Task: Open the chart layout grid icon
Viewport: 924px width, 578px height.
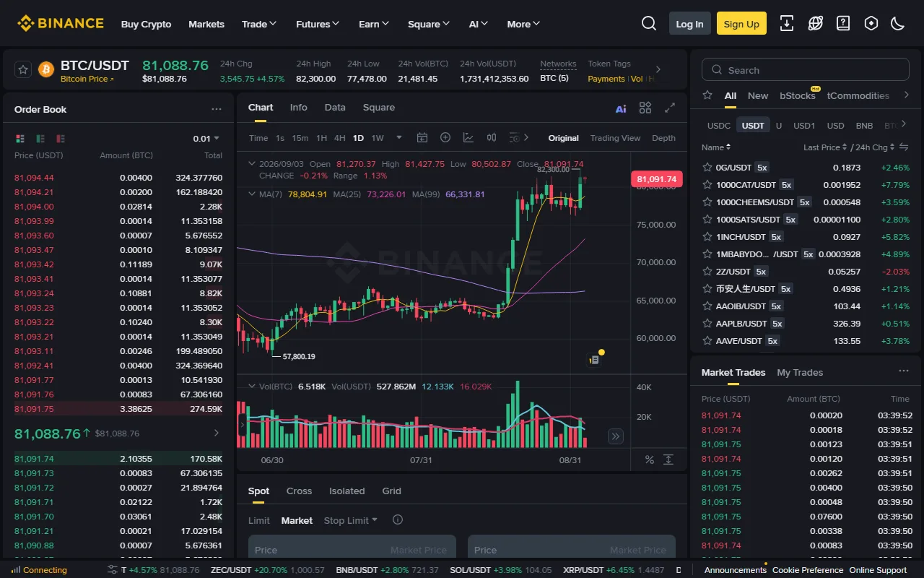Action: click(x=645, y=108)
